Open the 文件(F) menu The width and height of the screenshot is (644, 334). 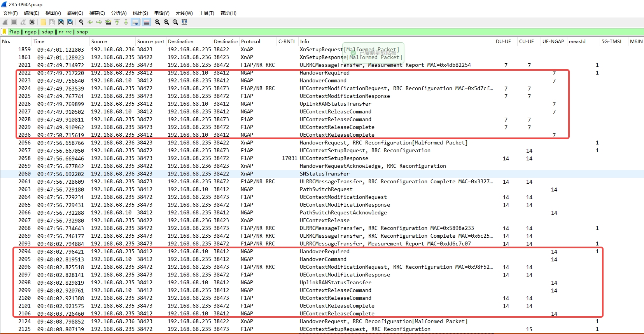[10, 13]
